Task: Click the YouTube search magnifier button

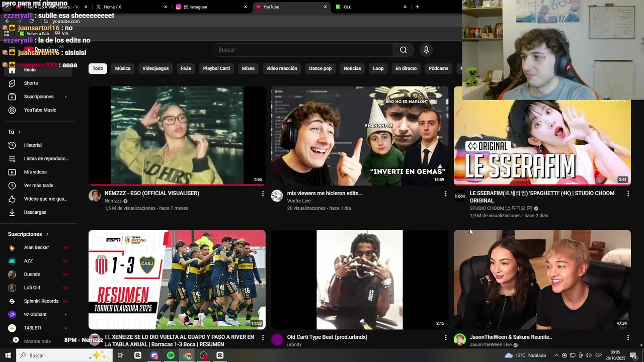Action: [x=404, y=50]
